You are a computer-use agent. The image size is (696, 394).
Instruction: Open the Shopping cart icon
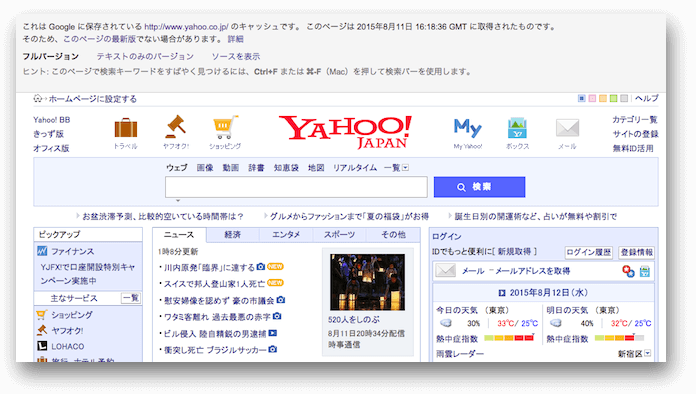point(225,128)
